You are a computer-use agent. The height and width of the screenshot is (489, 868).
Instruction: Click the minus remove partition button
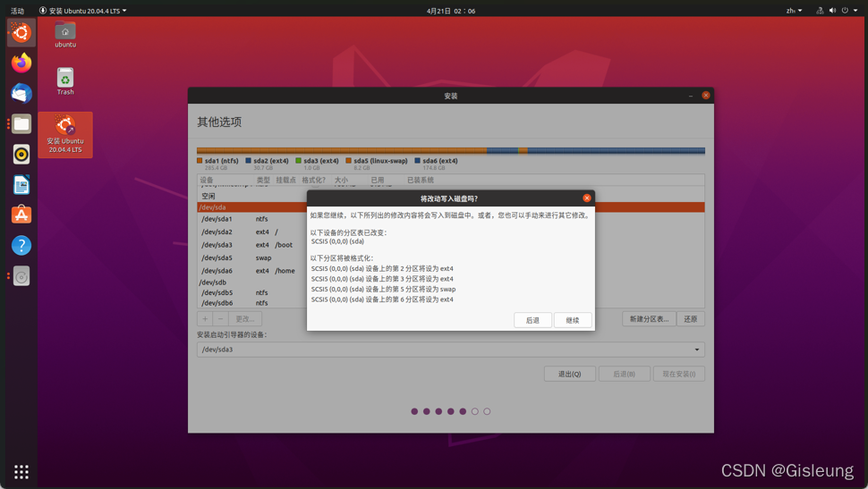220,319
